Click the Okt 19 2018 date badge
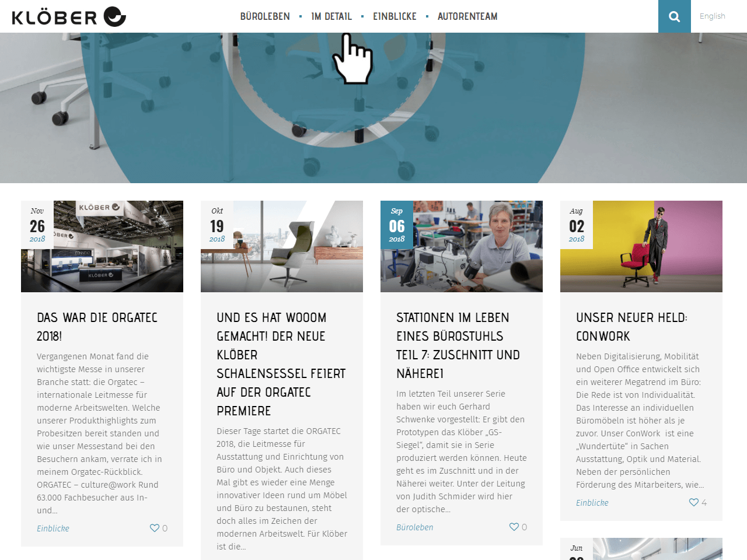 (217, 225)
